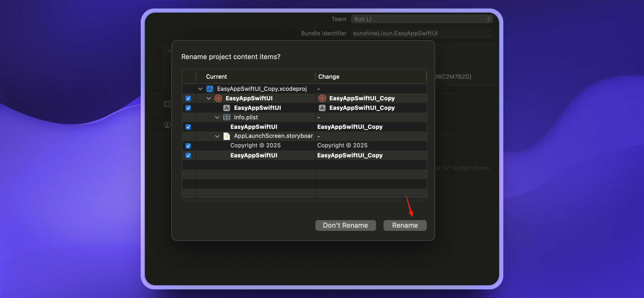Open the Team Xun Li dropdown

coord(421,19)
